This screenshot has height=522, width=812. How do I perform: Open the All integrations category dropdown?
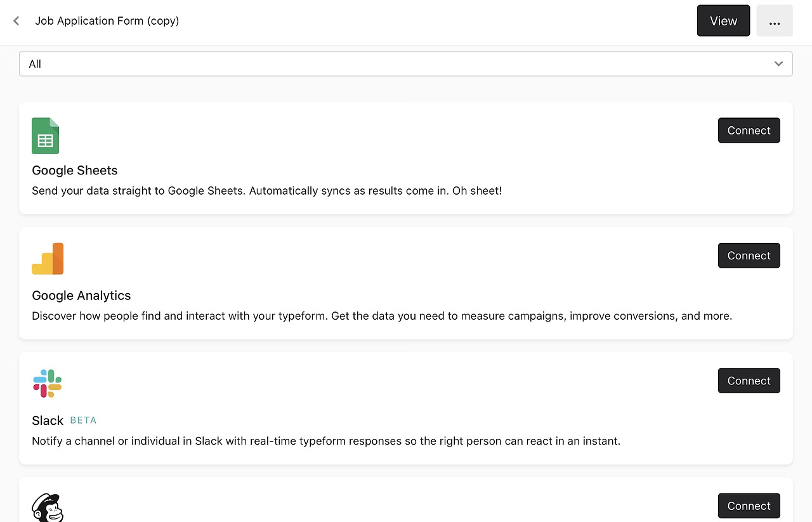pos(405,64)
